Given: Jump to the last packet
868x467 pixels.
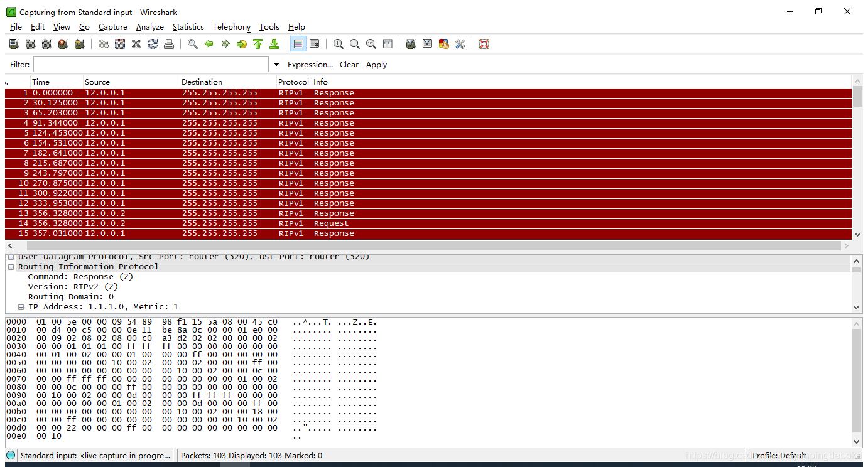Looking at the screenshot, I should pos(274,44).
